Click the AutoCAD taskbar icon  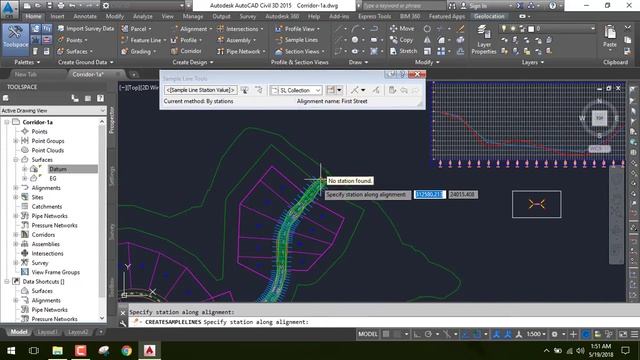click(149, 351)
